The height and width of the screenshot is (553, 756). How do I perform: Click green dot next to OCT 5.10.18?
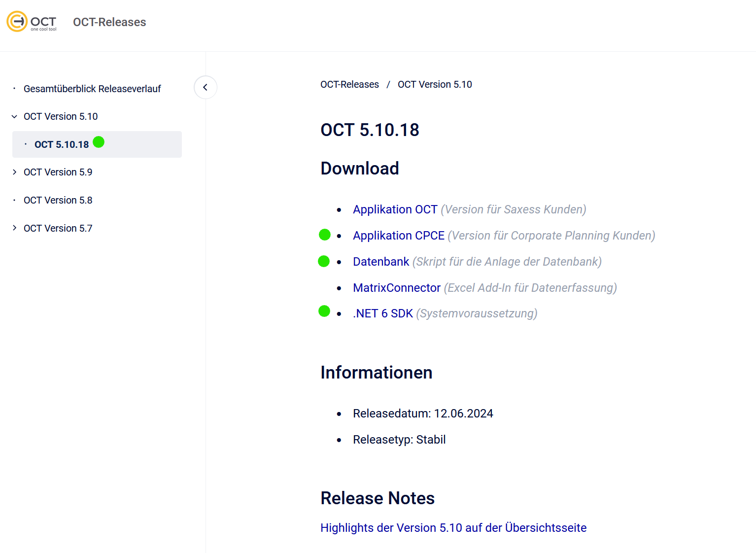(99, 142)
